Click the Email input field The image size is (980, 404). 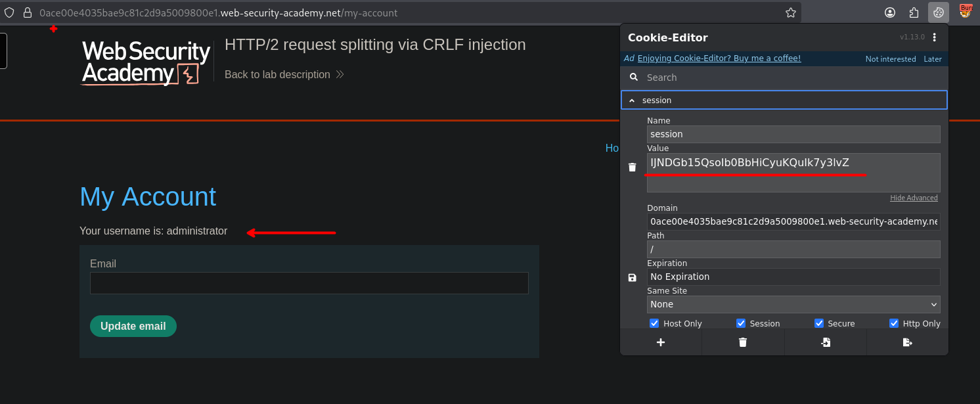tap(309, 283)
